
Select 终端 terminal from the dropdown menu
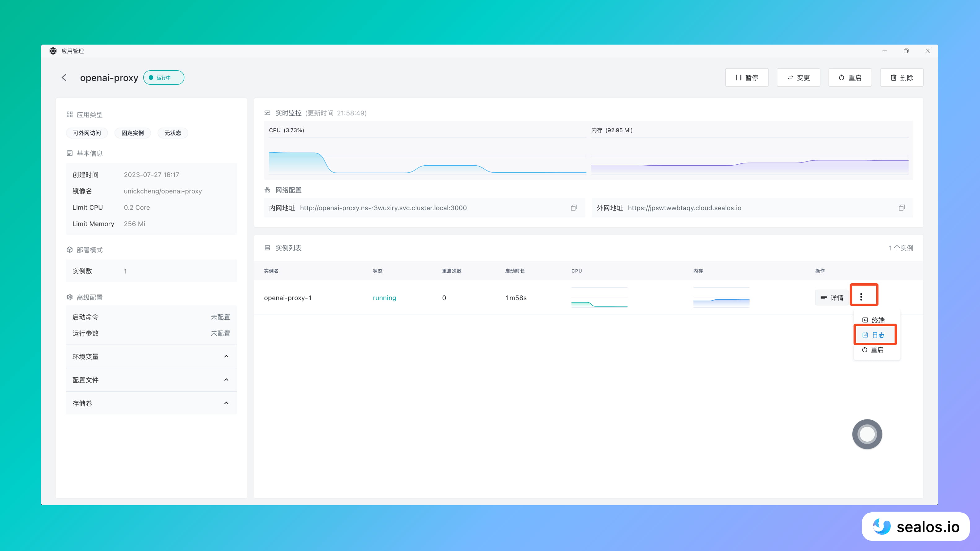click(873, 320)
